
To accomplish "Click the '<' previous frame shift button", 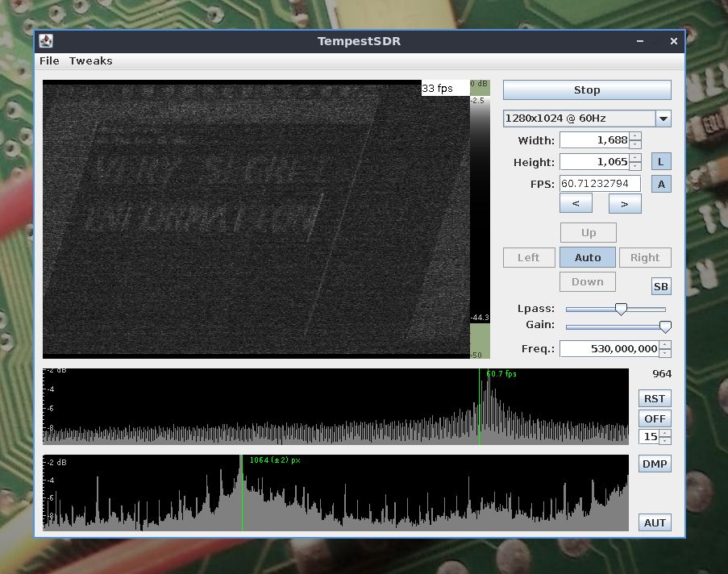I will pyautogui.click(x=576, y=204).
